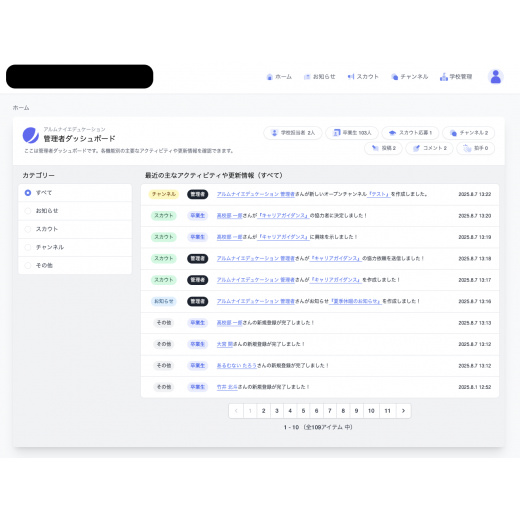Screen dimensions: 520x520
Task: Open ホーム from the top navigation
Action: [x=279, y=77]
